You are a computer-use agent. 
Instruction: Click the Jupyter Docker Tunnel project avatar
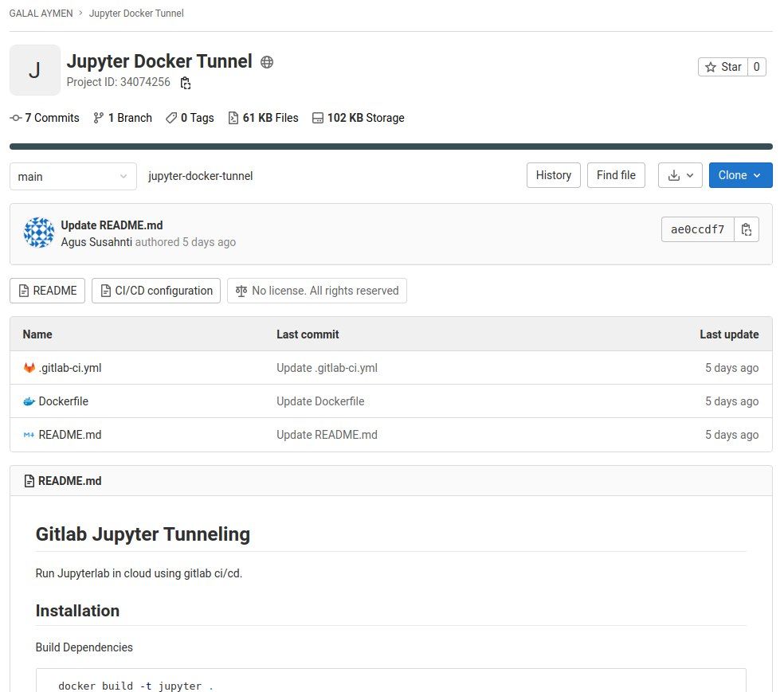[x=34, y=70]
